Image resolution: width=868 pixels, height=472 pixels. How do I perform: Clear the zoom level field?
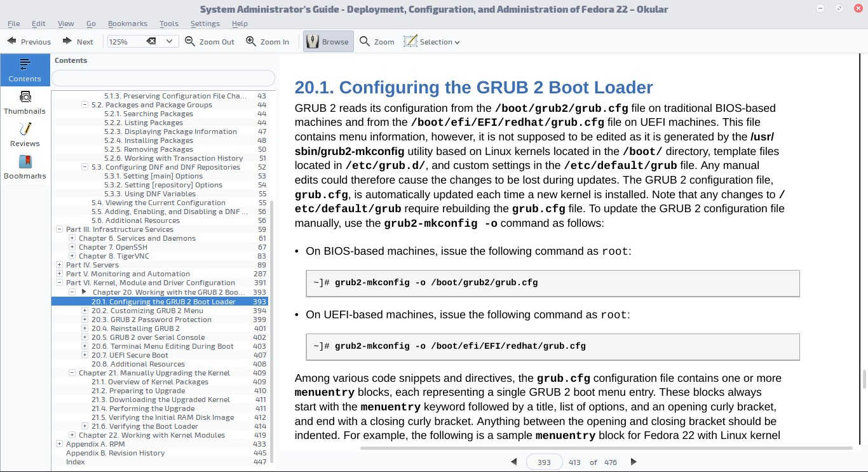tap(151, 41)
